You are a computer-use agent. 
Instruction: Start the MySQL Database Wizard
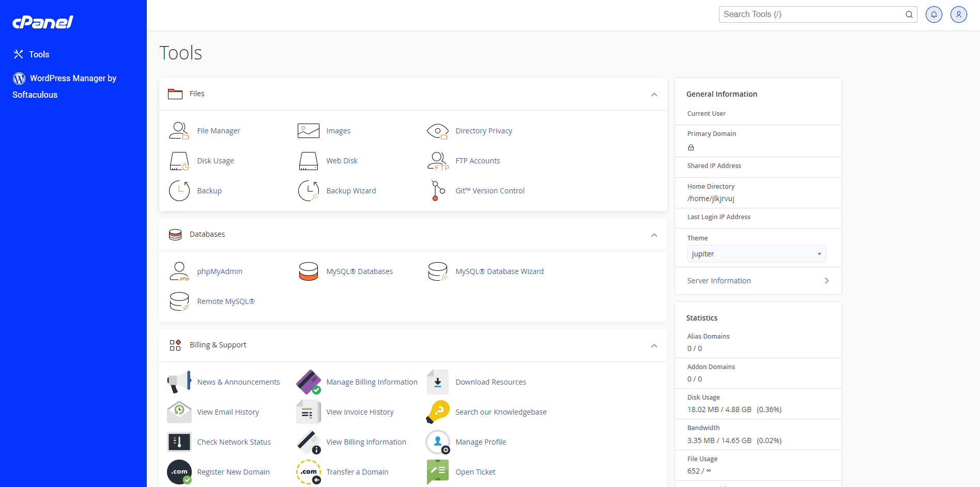[499, 271]
